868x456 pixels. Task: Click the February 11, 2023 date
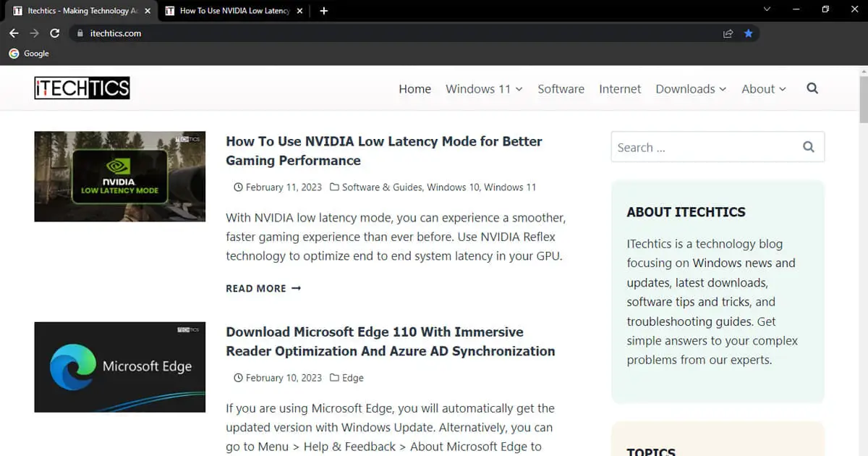pyautogui.click(x=284, y=187)
